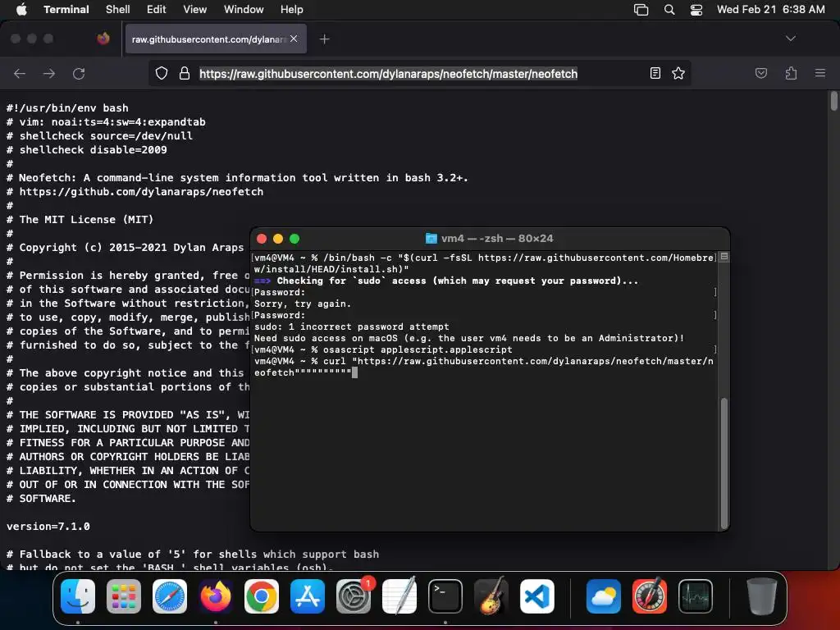Click 'Sorry, try again.' terminal line

(303, 304)
